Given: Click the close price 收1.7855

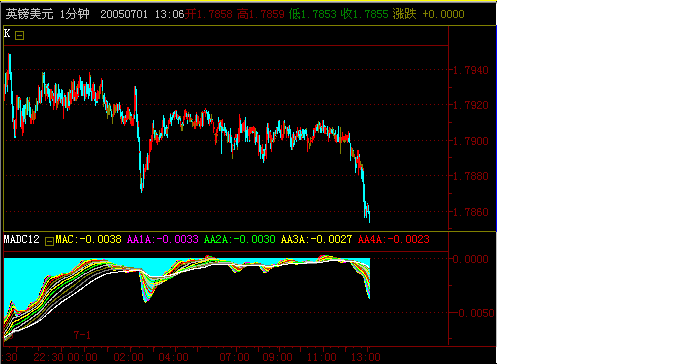Looking at the screenshot, I should coord(364,14).
